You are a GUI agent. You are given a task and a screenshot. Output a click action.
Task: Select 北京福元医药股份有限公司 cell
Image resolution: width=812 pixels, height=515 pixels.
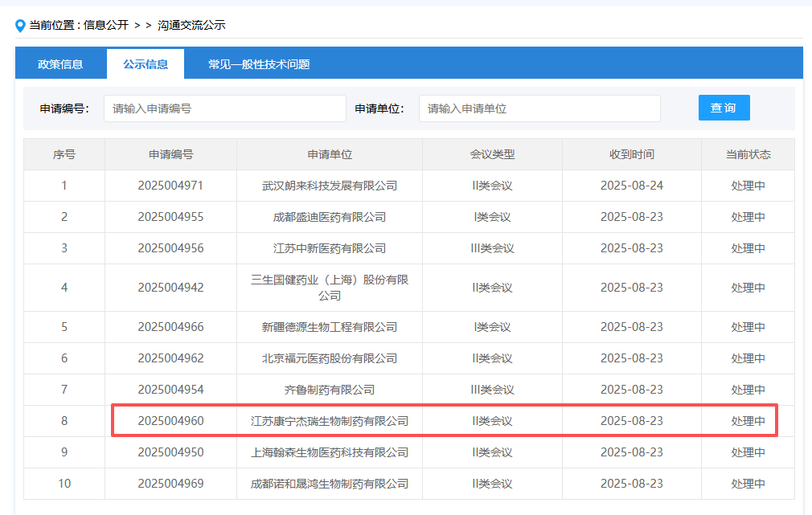click(330, 358)
